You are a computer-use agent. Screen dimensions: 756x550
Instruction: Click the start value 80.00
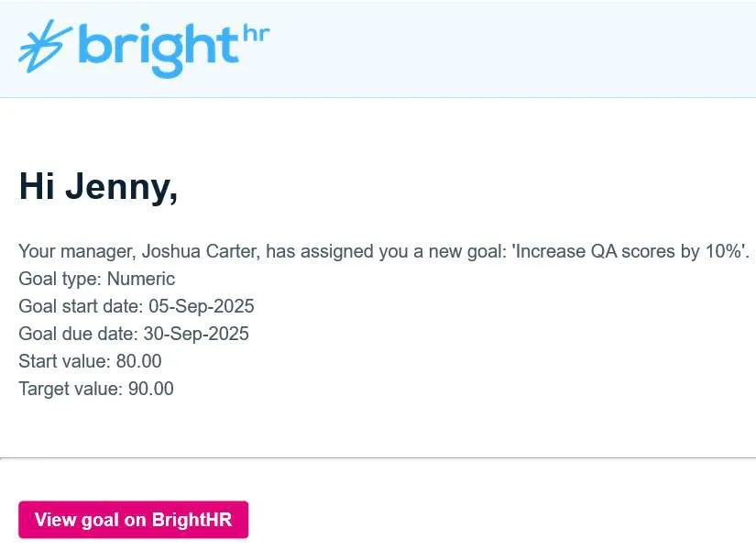(x=139, y=361)
